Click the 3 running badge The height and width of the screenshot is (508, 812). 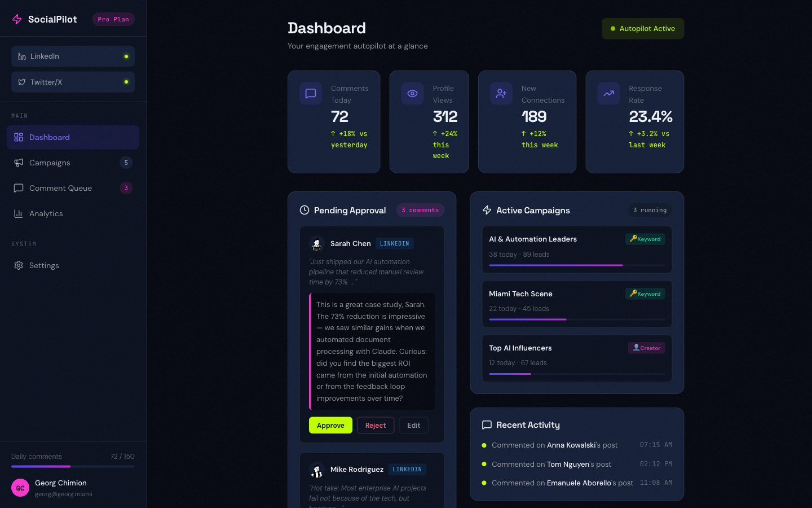[650, 210]
